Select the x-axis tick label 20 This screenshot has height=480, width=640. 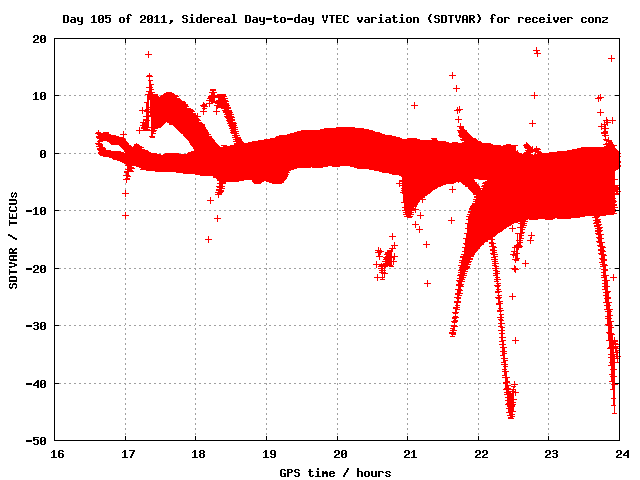tap(337, 453)
